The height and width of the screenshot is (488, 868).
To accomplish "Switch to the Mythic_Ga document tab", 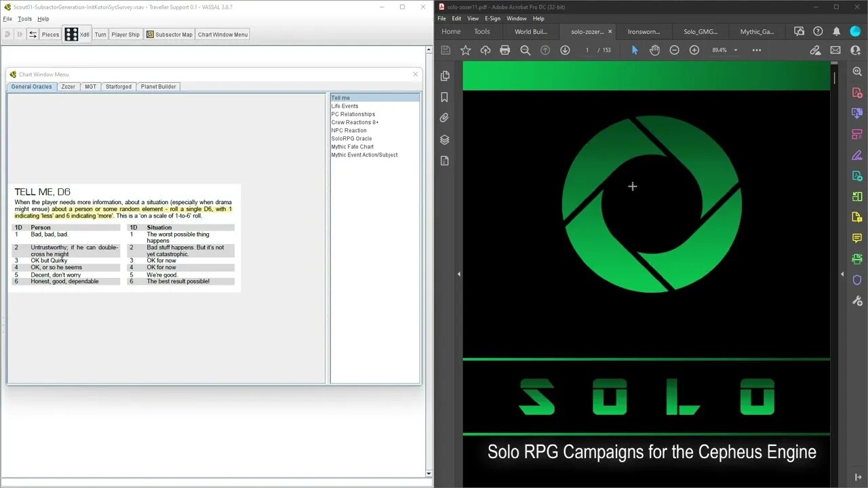I will [757, 31].
